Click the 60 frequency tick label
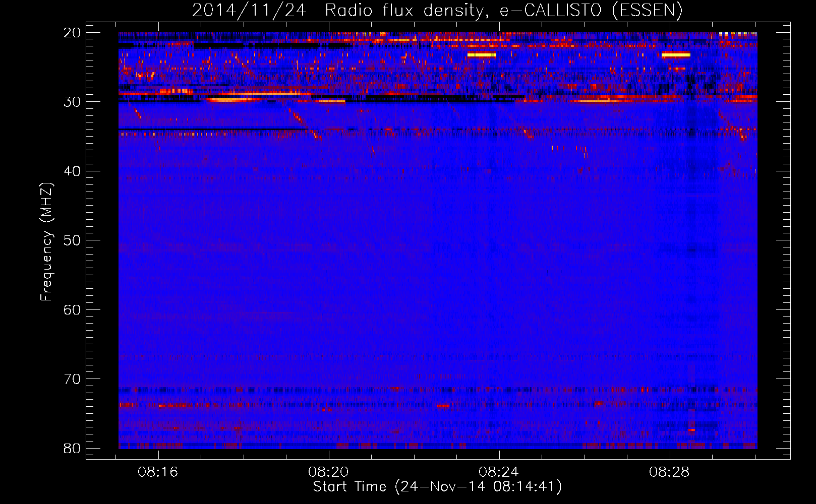Viewport: 816px width, 504px height. 72,309
